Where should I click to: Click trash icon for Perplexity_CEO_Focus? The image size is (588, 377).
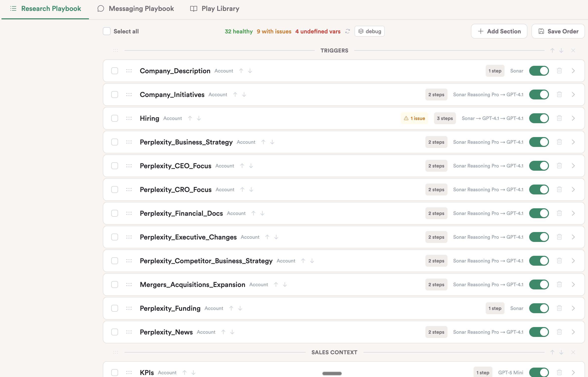pyautogui.click(x=559, y=166)
